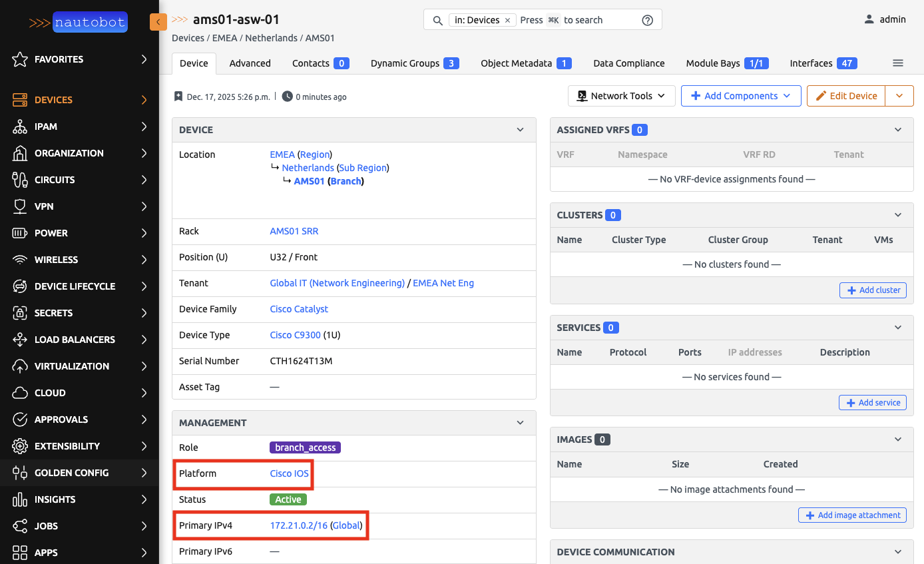
Task: Open the Data Compliance tab
Action: (628, 63)
